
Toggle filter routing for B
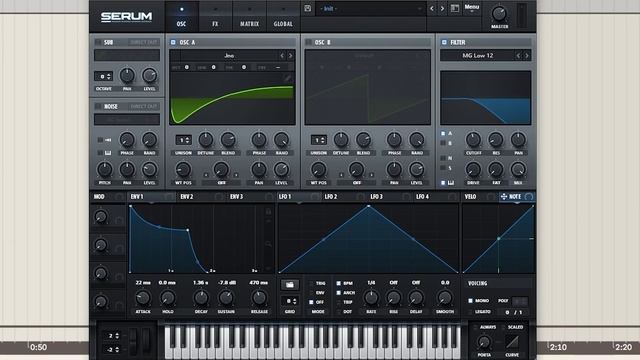pos(443,143)
